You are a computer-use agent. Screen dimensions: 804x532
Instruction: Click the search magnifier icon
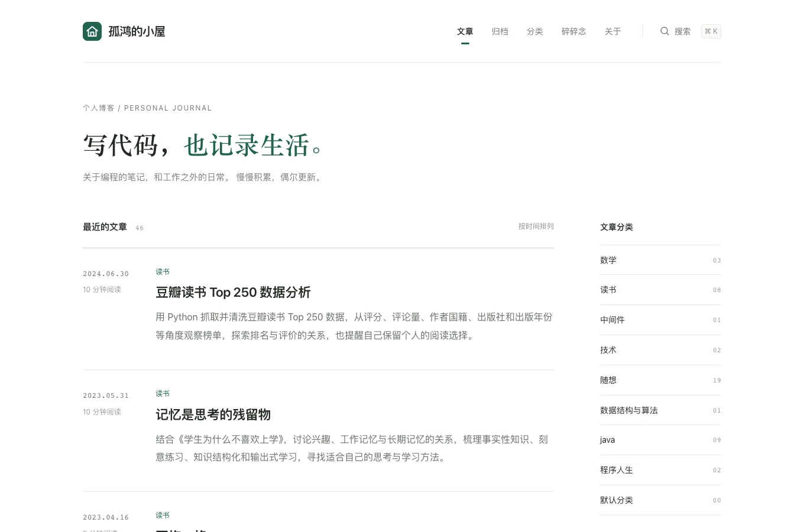[664, 31]
